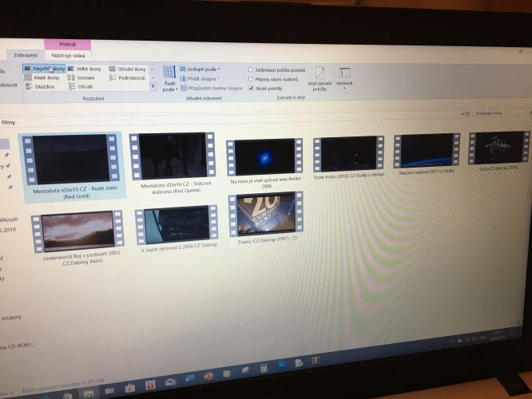Click the refresh icon near search box
The image size is (532, 399).
click(467, 113)
